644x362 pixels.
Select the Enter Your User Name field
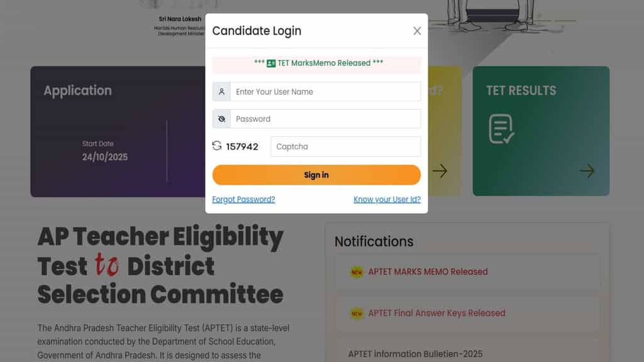pos(325,91)
